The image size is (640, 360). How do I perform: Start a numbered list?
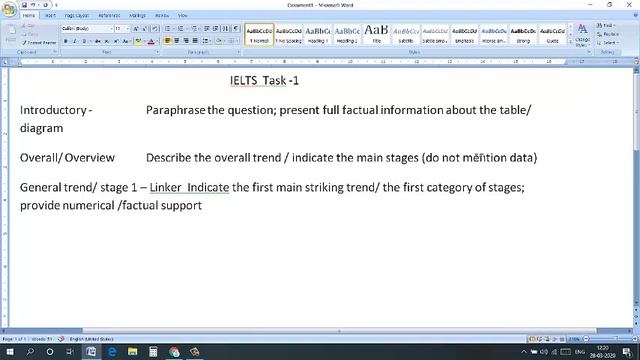pos(180,29)
